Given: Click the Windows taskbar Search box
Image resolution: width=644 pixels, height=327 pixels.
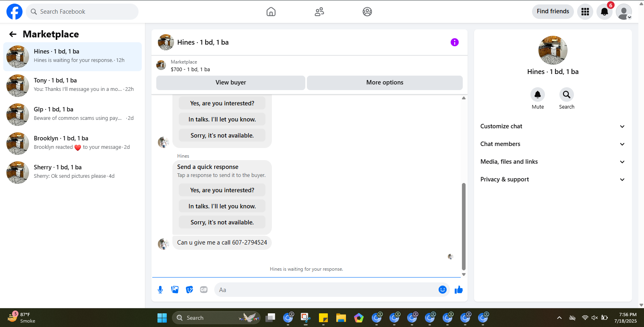Looking at the screenshot, I should pos(216,318).
